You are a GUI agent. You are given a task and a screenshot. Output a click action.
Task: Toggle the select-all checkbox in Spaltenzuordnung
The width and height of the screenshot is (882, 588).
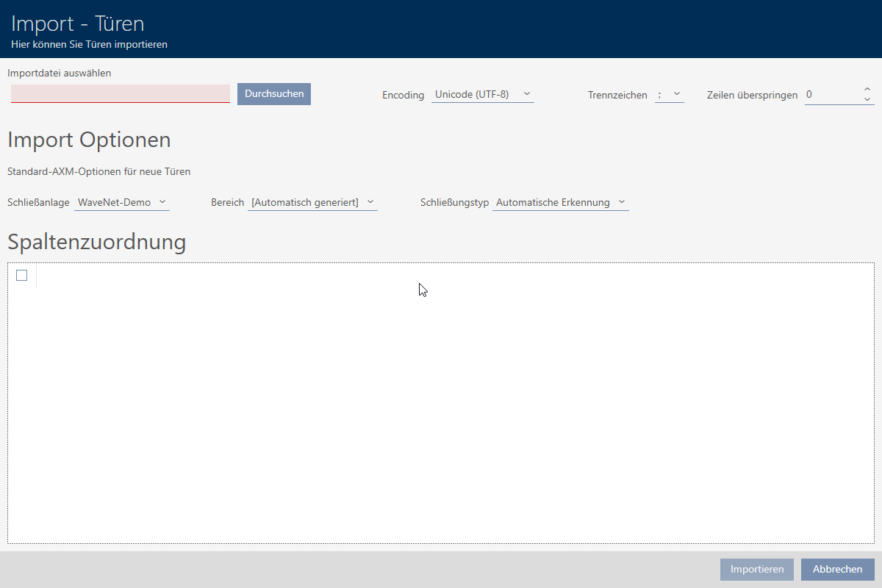[21, 276]
